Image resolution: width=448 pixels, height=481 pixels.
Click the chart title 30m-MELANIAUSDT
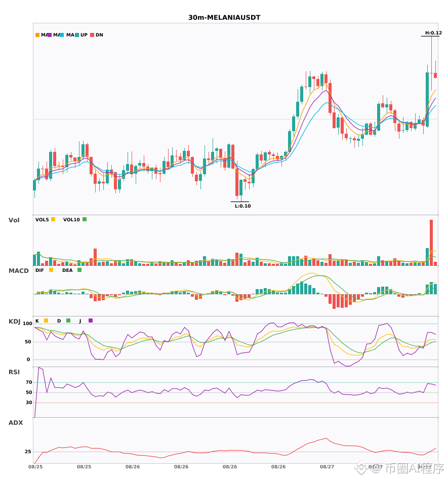224,18
